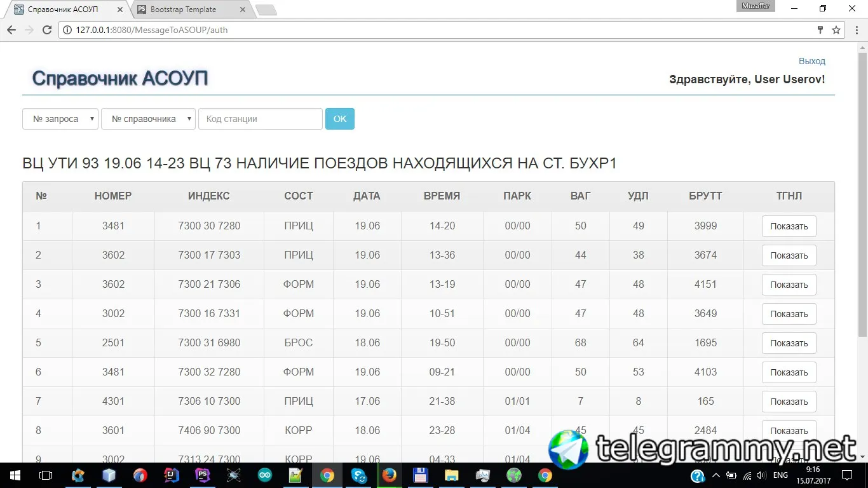
Task: Click Показать for train 3481 row 1
Action: pos(789,226)
